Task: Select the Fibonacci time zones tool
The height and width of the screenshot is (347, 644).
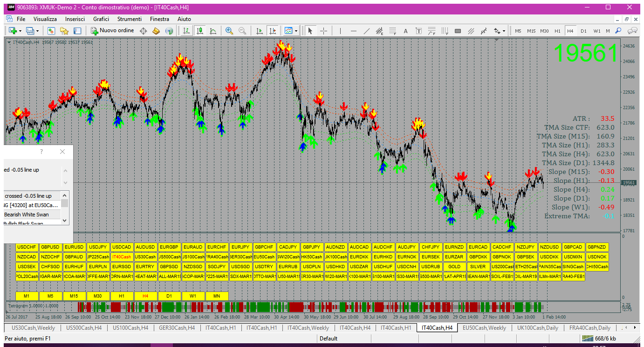Action: pos(445,31)
